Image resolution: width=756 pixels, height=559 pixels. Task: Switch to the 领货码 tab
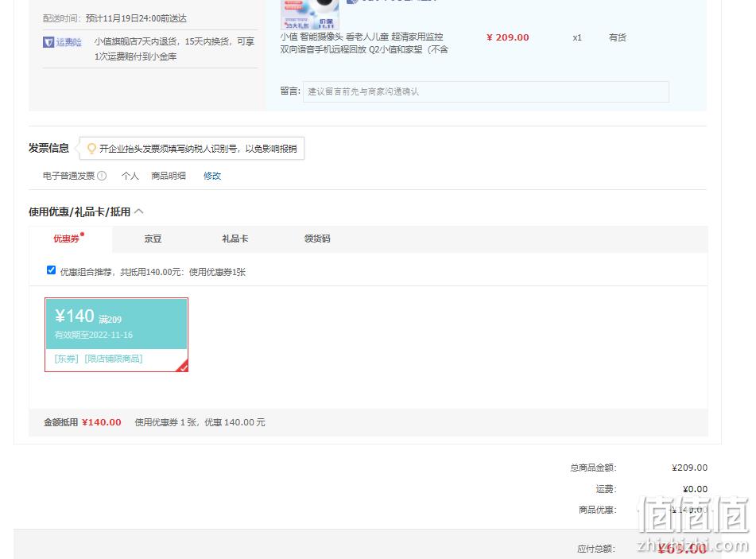317,239
